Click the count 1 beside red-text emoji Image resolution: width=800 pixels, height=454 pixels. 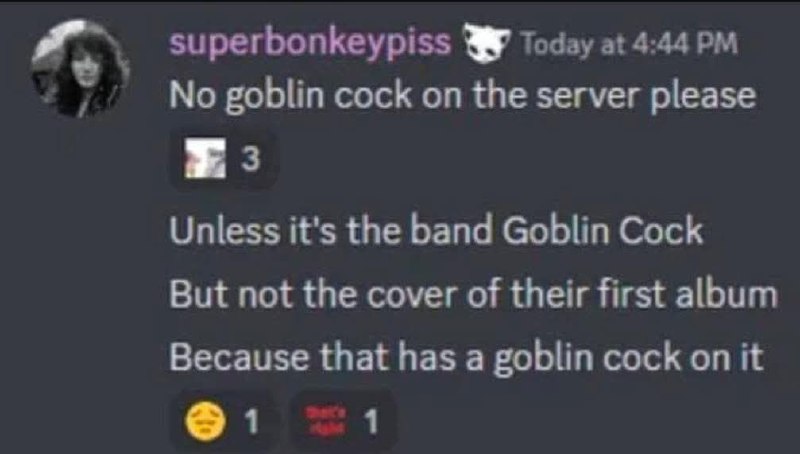pyautogui.click(x=371, y=422)
